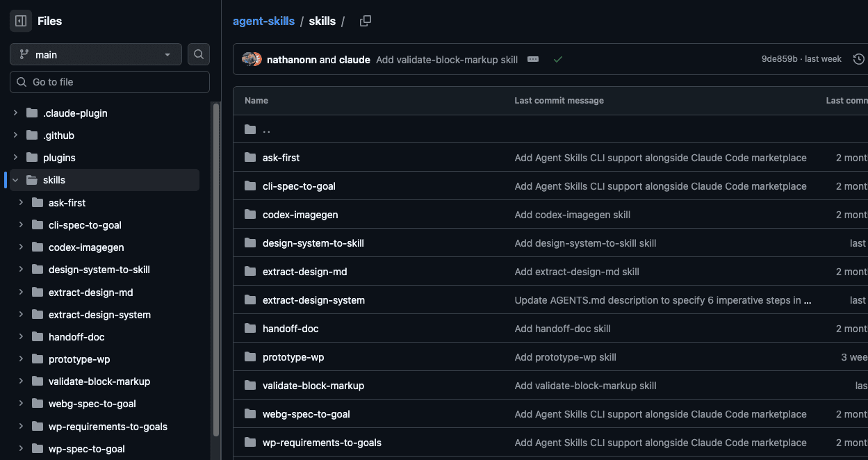Expand validate-block-markup chevron in sidebar tree
The width and height of the screenshot is (868, 460).
[21, 381]
